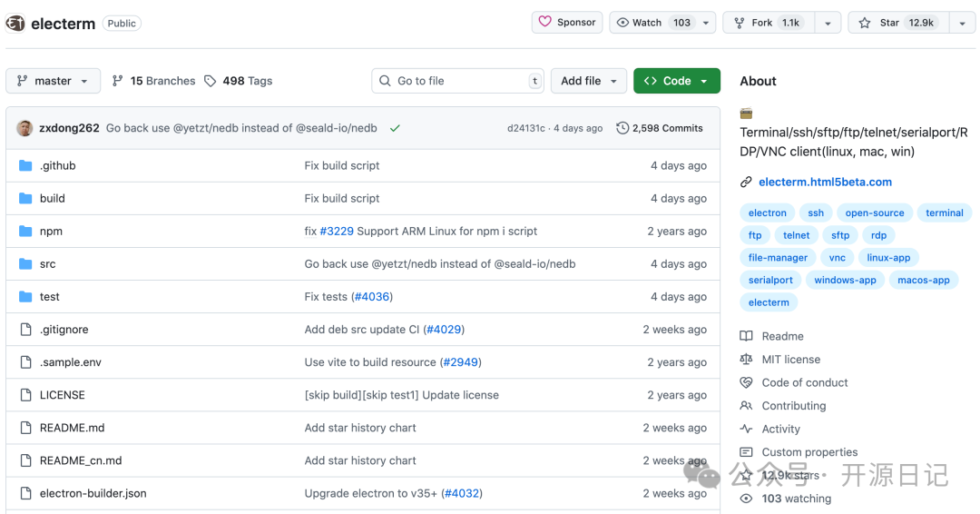Open the electerm.html5beta.com website link
The width and height of the screenshot is (980, 514).
(825, 182)
